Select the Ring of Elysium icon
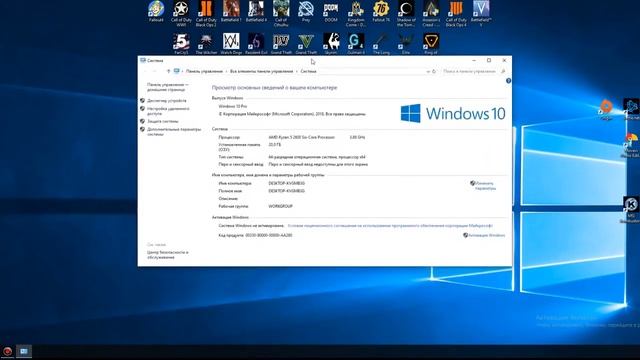The width and height of the screenshot is (640, 360). tap(431, 42)
